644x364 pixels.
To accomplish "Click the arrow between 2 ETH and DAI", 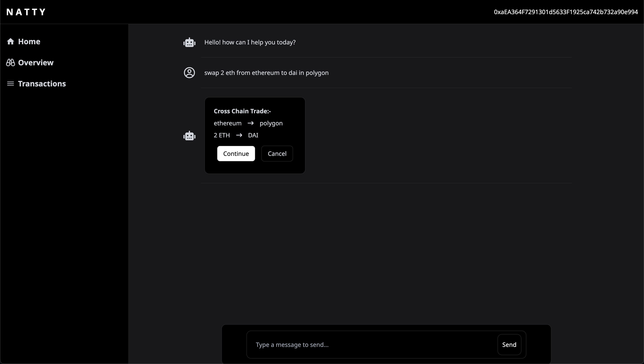I will tap(239, 135).
